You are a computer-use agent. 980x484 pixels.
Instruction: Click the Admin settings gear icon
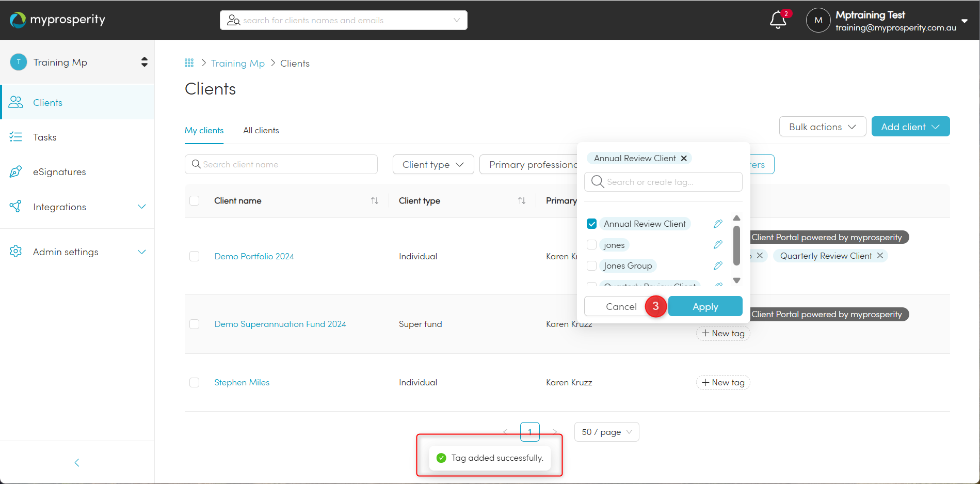pos(16,252)
